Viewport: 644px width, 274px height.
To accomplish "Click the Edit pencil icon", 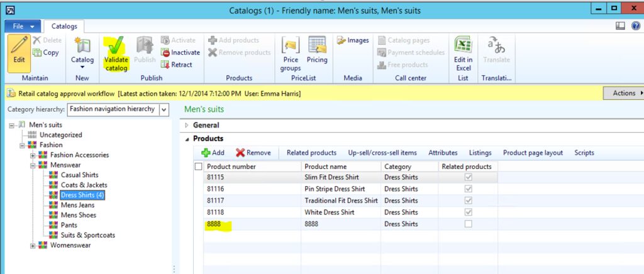I will (x=19, y=45).
